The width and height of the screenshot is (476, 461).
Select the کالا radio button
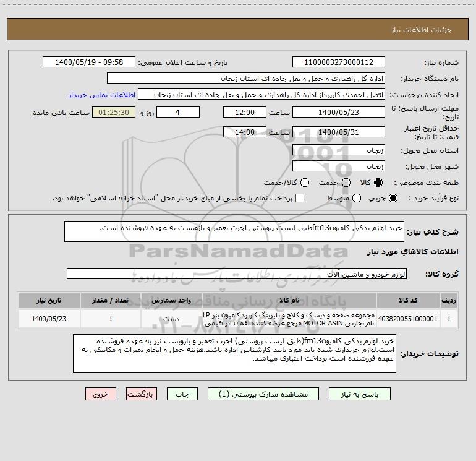378,183
